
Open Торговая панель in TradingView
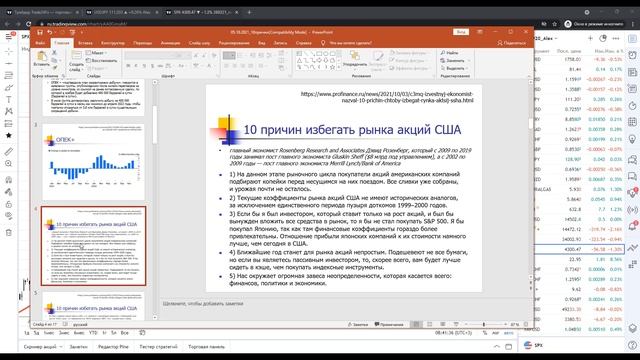tap(207, 347)
